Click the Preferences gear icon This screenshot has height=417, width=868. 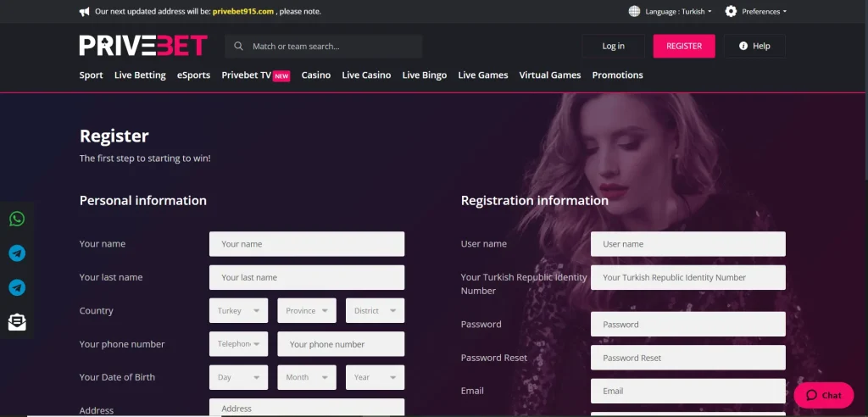coord(731,11)
